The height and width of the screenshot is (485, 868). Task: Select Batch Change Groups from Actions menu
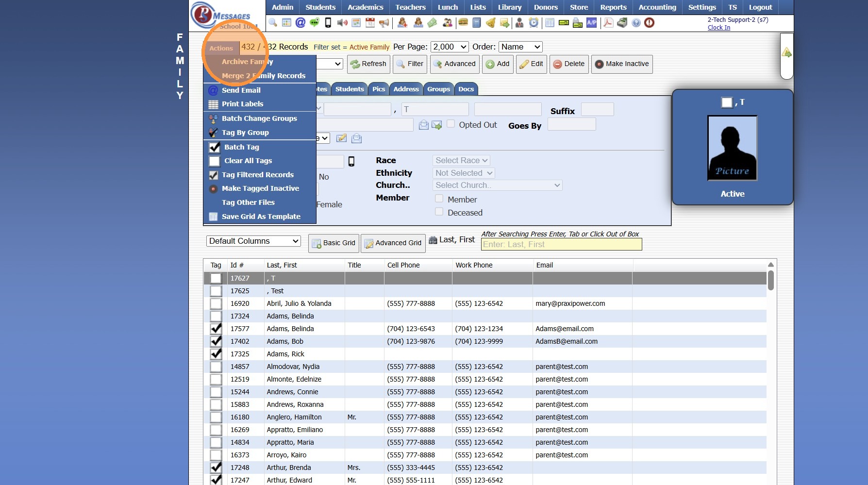tap(259, 118)
